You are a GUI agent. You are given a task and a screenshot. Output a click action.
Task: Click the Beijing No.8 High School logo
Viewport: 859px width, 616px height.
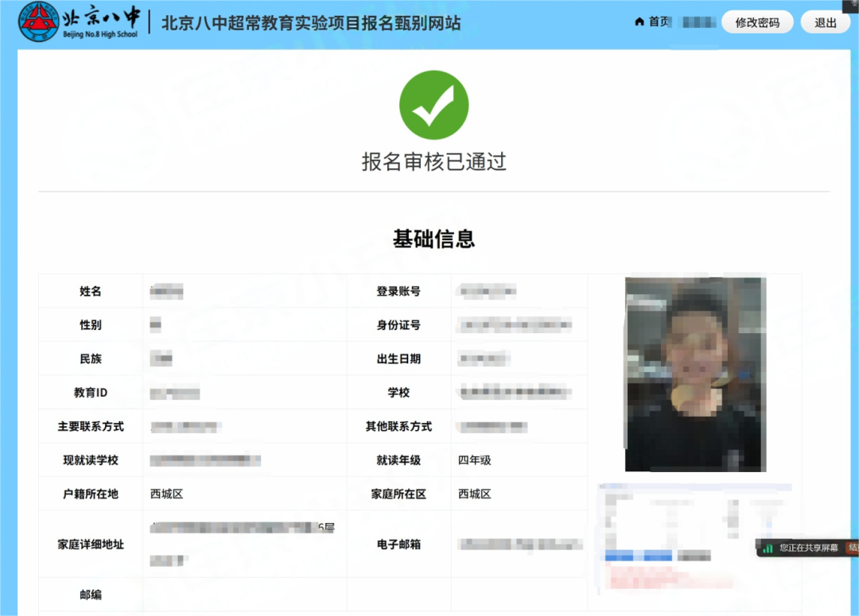coord(78,21)
